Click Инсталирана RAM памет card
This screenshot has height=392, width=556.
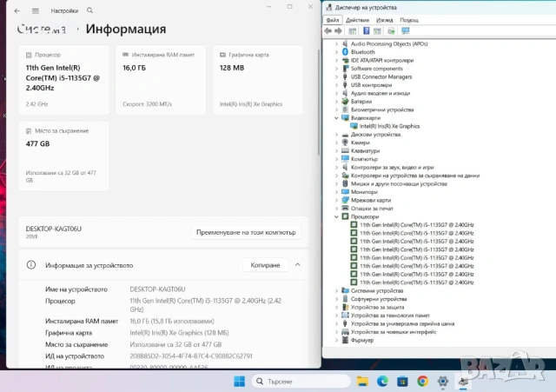[x=161, y=80]
